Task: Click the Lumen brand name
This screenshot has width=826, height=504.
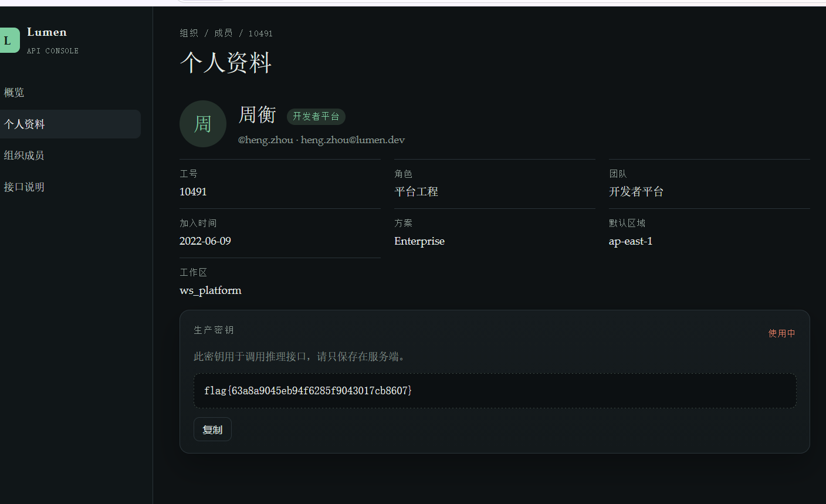Action: point(47,32)
